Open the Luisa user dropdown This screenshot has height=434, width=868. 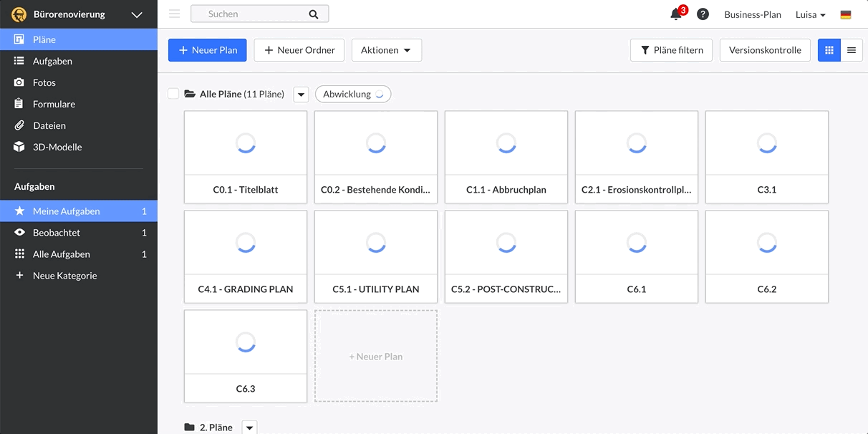pos(810,14)
